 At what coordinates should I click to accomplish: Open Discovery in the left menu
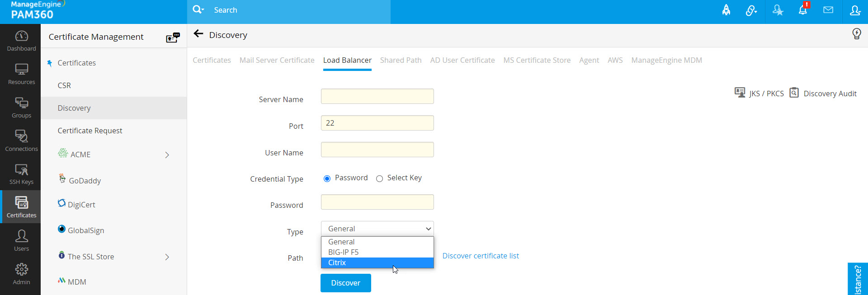[74, 108]
